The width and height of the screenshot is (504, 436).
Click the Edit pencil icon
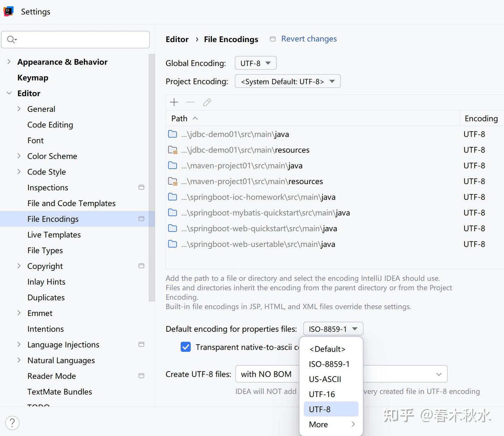[x=207, y=102]
